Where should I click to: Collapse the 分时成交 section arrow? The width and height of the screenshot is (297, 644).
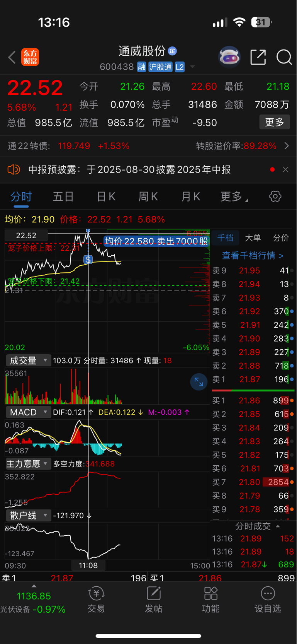[x=278, y=526]
